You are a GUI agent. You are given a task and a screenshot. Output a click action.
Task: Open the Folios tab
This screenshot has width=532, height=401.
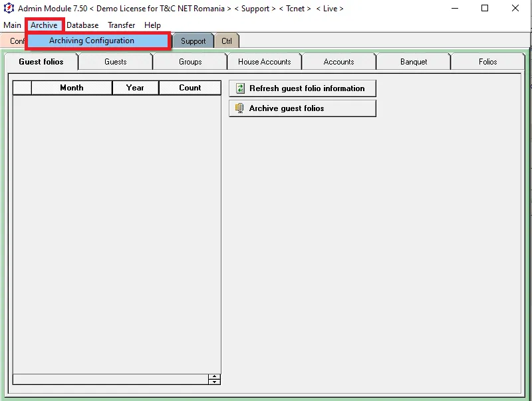pos(487,62)
